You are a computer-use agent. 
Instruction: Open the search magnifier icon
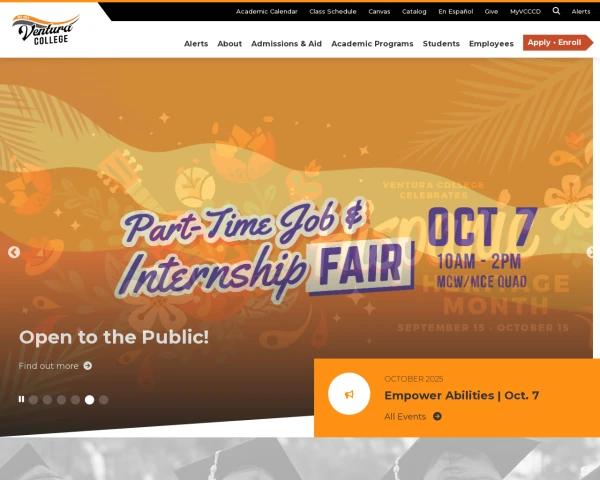pyautogui.click(x=556, y=11)
